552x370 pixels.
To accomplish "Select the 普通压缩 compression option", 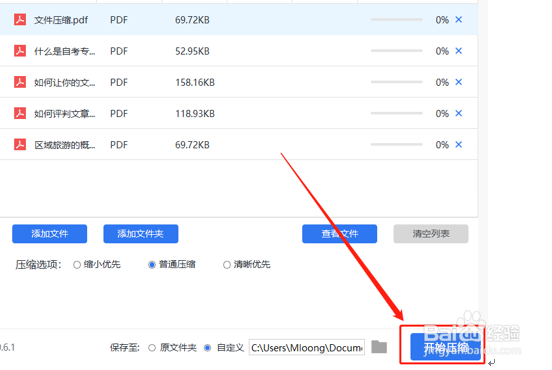I will coord(152,265).
